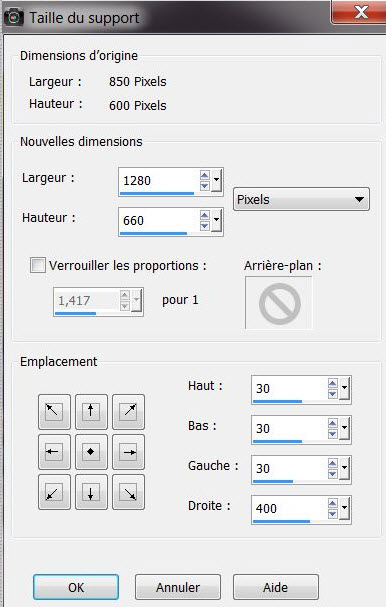
Task: Anchor image to top-left placement arrow
Action: (x=54, y=412)
